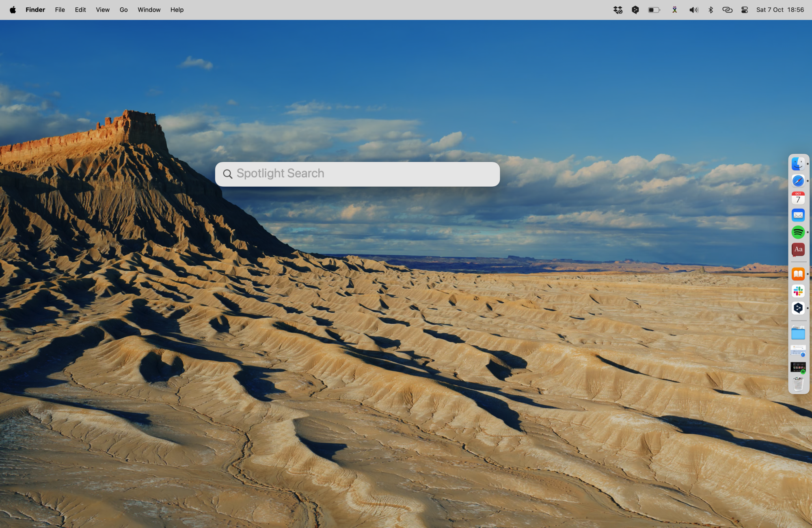Open the volume control in menu bar
This screenshot has height=528, width=812.
pyautogui.click(x=693, y=10)
